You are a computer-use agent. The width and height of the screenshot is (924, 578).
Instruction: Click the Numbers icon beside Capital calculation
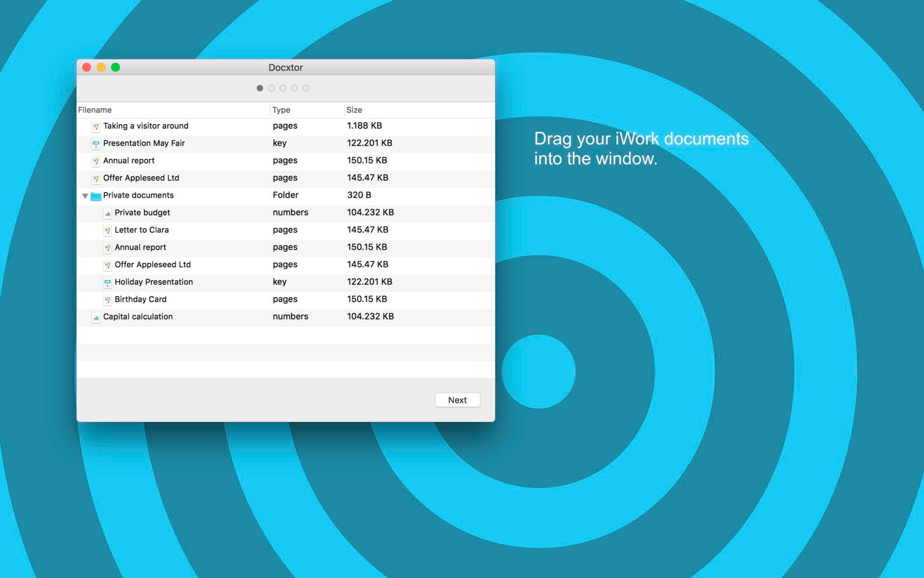[x=96, y=317]
